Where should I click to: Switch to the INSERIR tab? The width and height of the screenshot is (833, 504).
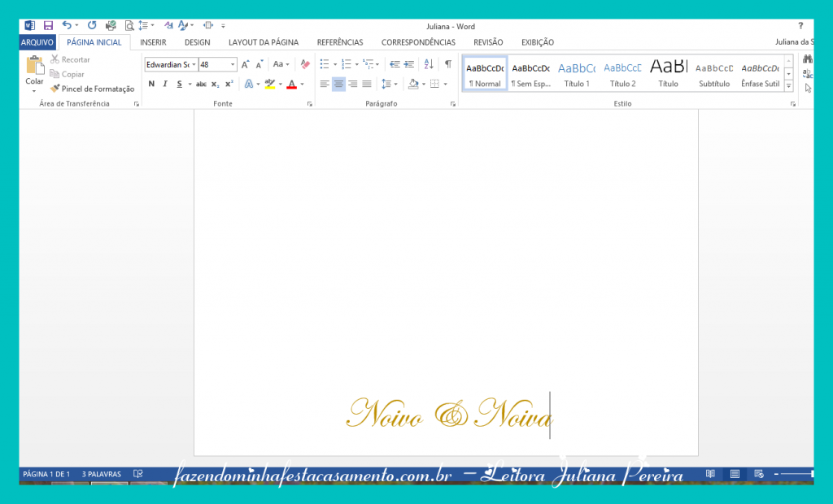point(153,42)
